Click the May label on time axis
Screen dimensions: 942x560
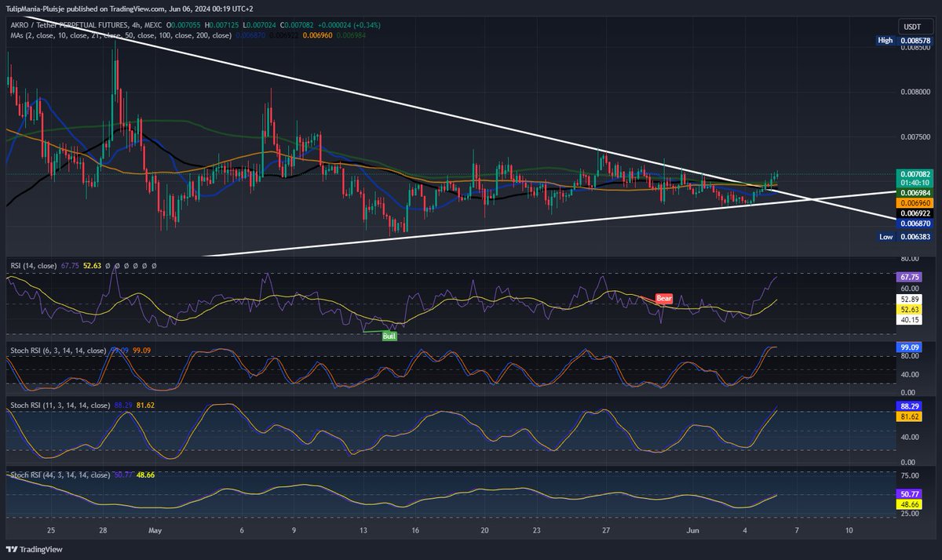pyautogui.click(x=155, y=530)
